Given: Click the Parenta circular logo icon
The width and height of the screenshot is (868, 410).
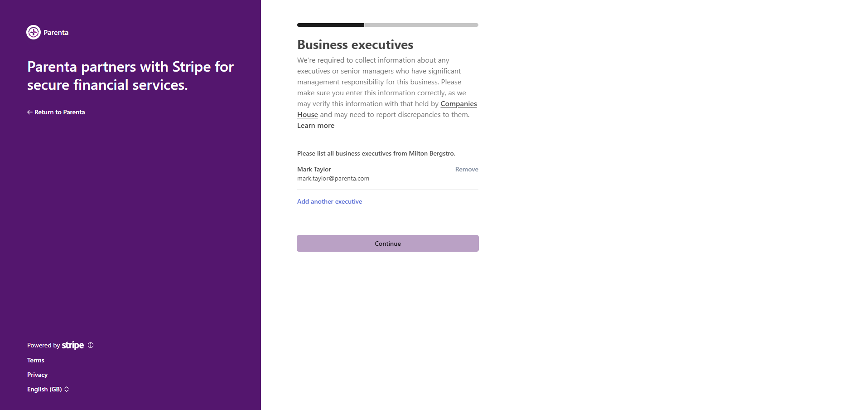Looking at the screenshot, I should tap(34, 32).
